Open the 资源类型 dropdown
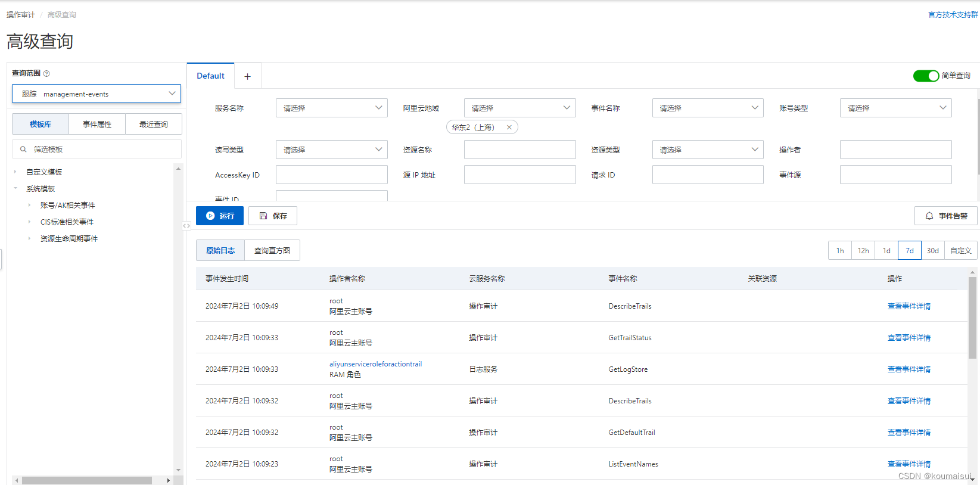 [x=708, y=150]
